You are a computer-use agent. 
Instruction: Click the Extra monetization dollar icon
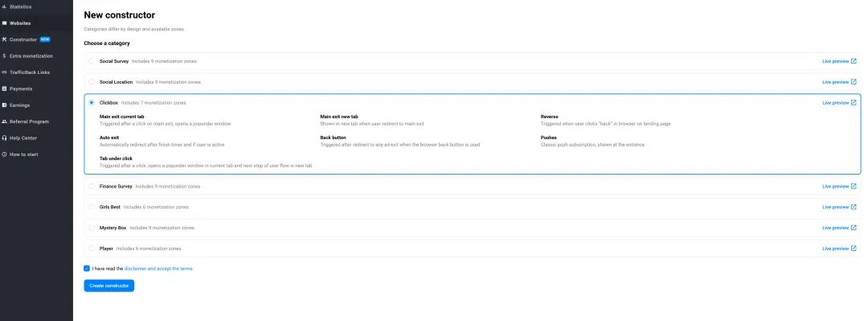tap(5, 56)
